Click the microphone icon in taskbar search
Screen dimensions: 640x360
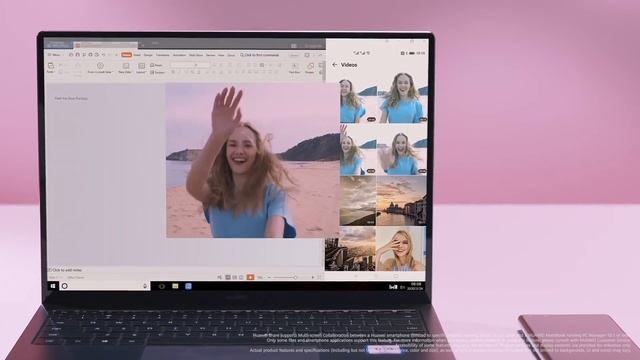[145, 286]
